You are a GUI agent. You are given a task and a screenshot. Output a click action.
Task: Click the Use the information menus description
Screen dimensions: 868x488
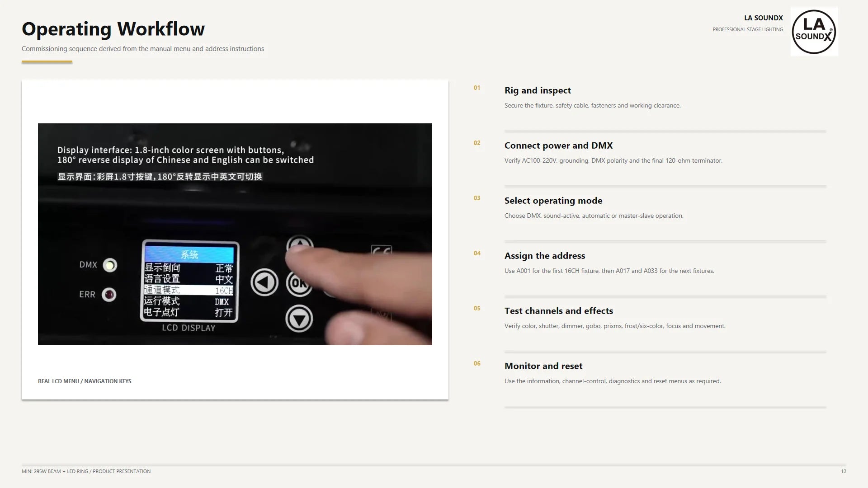[x=613, y=381]
